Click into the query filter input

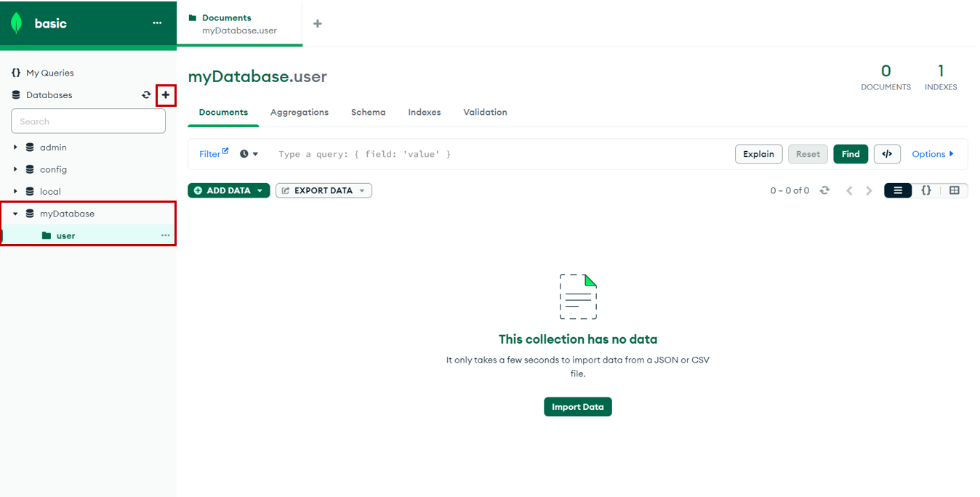click(x=502, y=154)
